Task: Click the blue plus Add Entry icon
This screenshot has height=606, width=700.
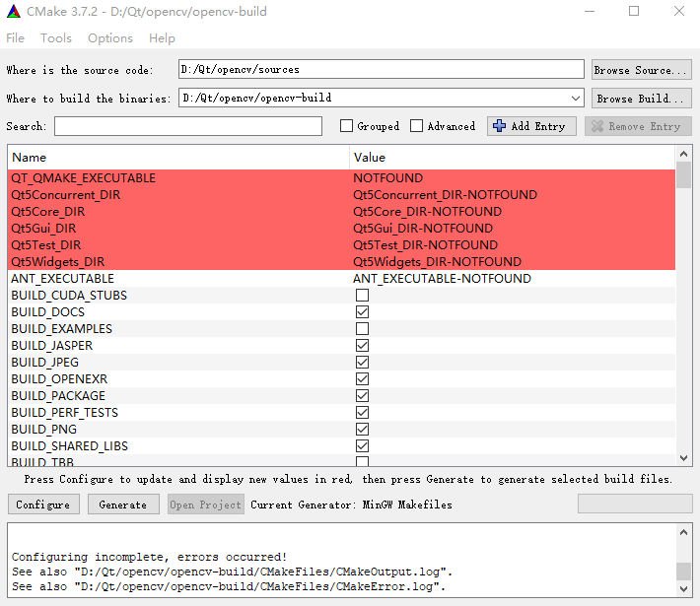Action: (x=499, y=126)
